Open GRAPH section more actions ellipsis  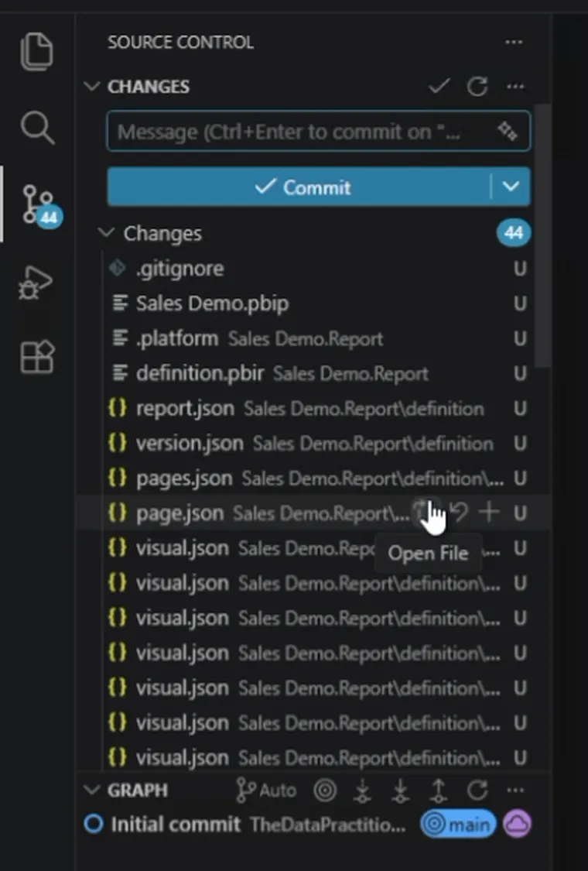point(516,790)
